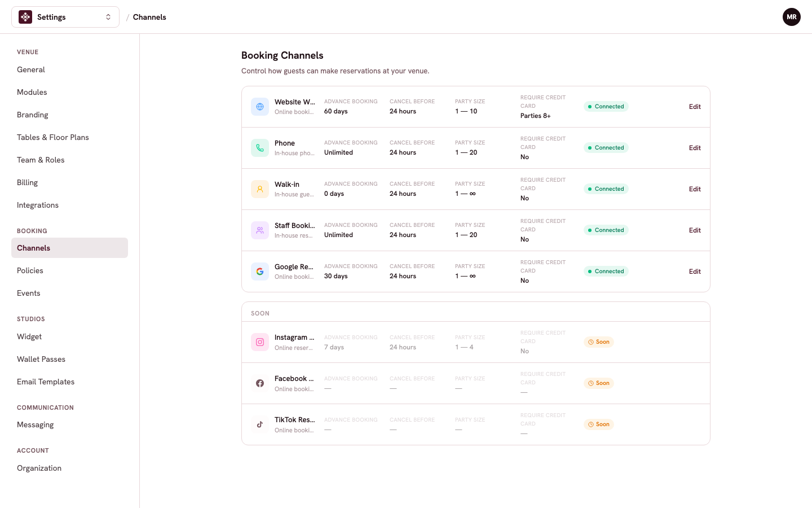This screenshot has width=812, height=508.
Task: Click the 'Parties 8+' credit card value
Action: pos(536,116)
